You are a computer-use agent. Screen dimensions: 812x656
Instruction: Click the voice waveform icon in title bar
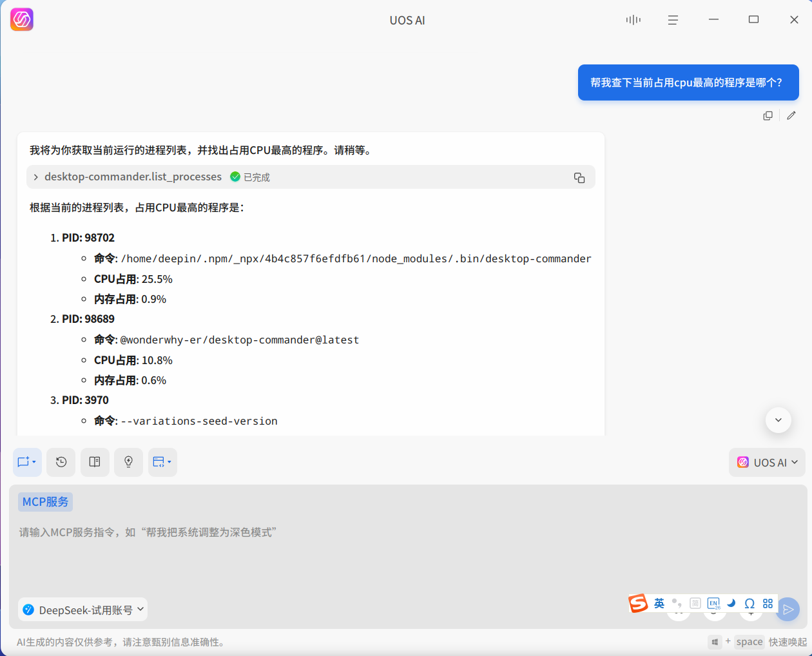coord(633,20)
